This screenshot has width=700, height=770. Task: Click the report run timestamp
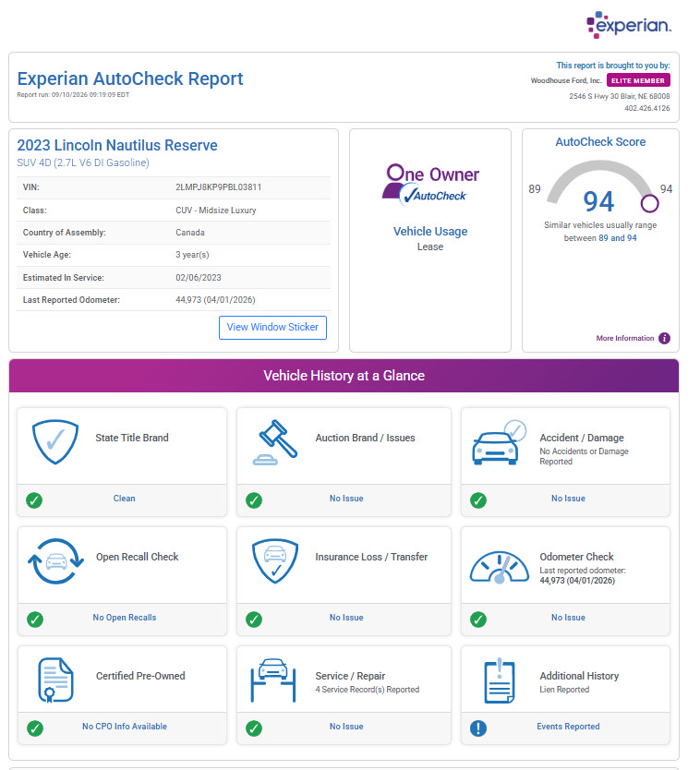coord(73,95)
